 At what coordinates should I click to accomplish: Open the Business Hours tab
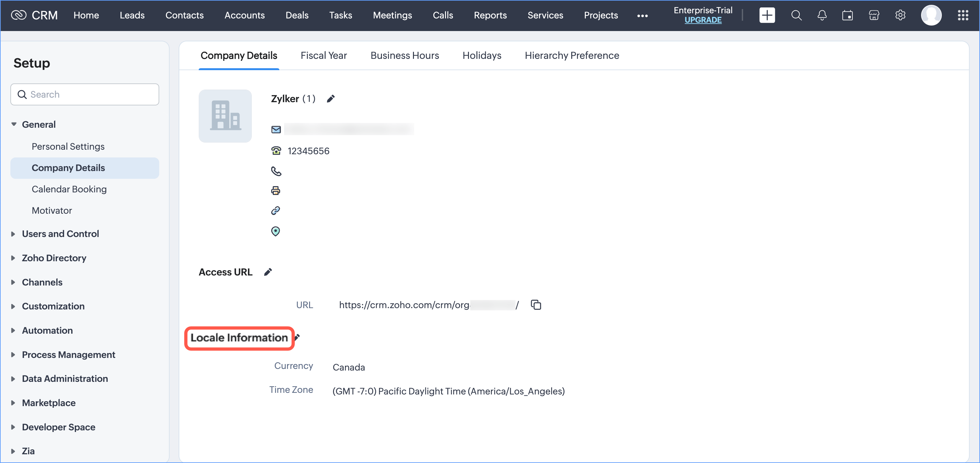click(405, 56)
